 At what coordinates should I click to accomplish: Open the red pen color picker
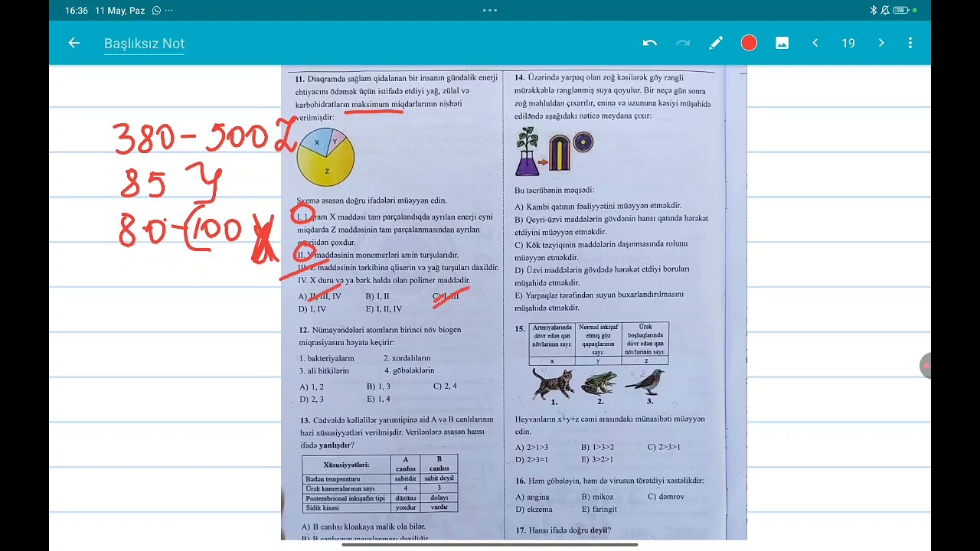point(749,44)
